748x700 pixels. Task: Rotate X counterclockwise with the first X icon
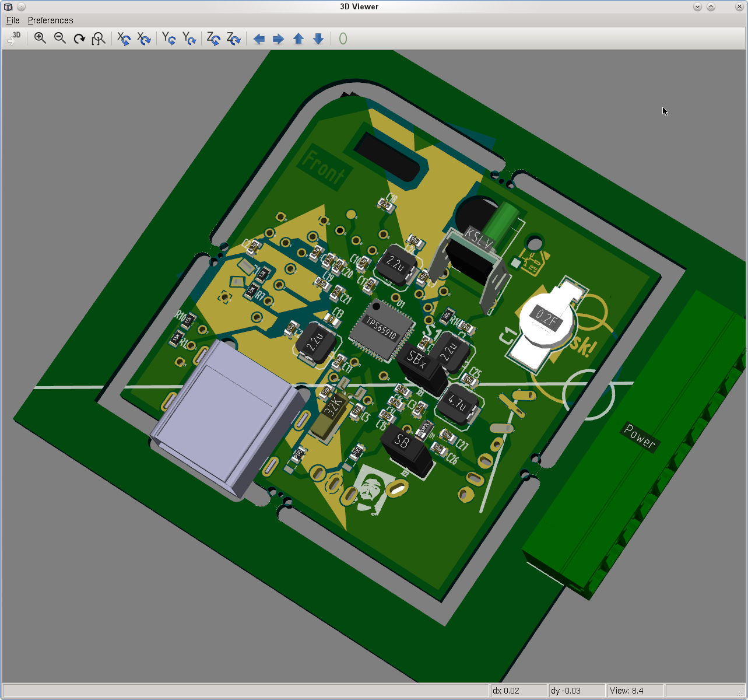tap(124, 38)
